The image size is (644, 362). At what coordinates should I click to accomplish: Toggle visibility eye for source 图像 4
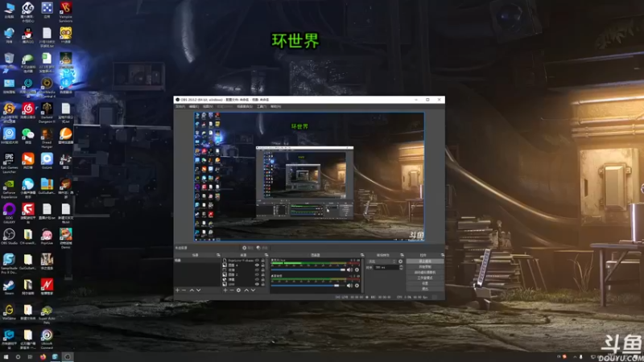click(x=257, y=265)
